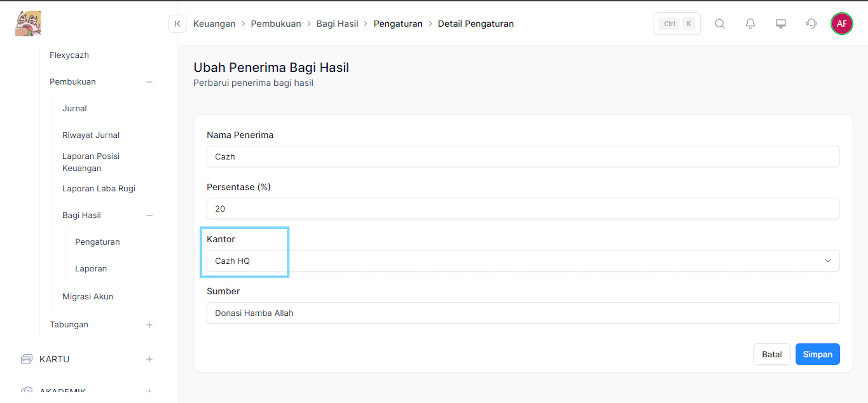The image size is (868, 403).
Task: Open notifications bell icon
Action: tap(750, 23)
